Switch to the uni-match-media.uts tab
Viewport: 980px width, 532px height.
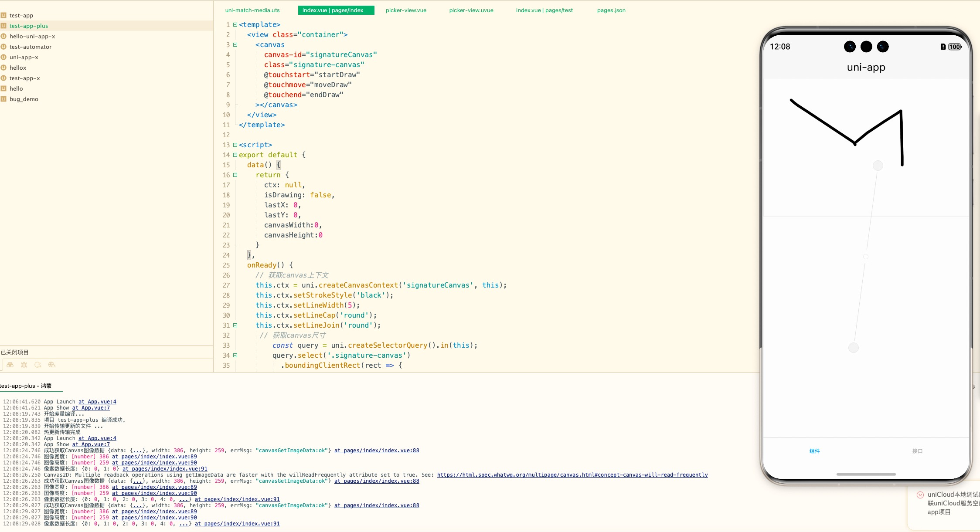click(x=252, y=10)
